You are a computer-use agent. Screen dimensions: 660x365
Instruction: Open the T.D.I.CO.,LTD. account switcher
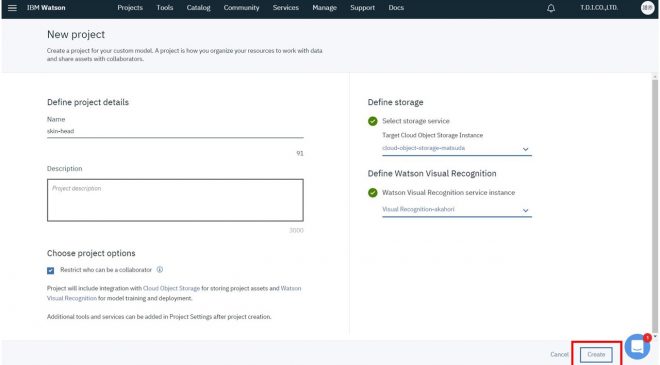point(599,8)
